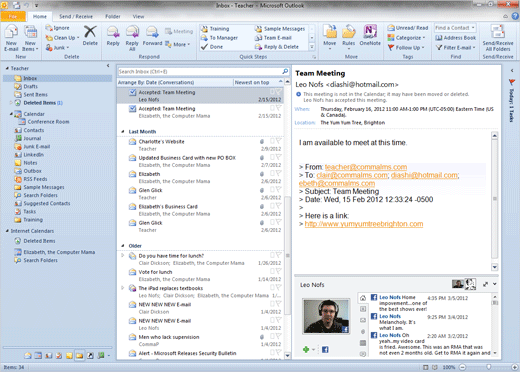The width and height of the screenshot is (520, 372).
Task: Click the search magnifier icon
Action: coord(285,71)
